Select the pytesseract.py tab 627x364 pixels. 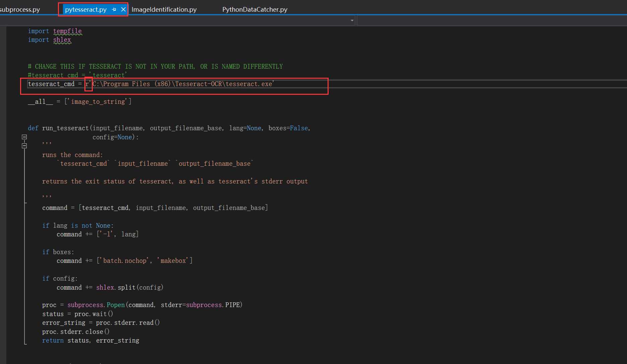(x=86, y=9)
